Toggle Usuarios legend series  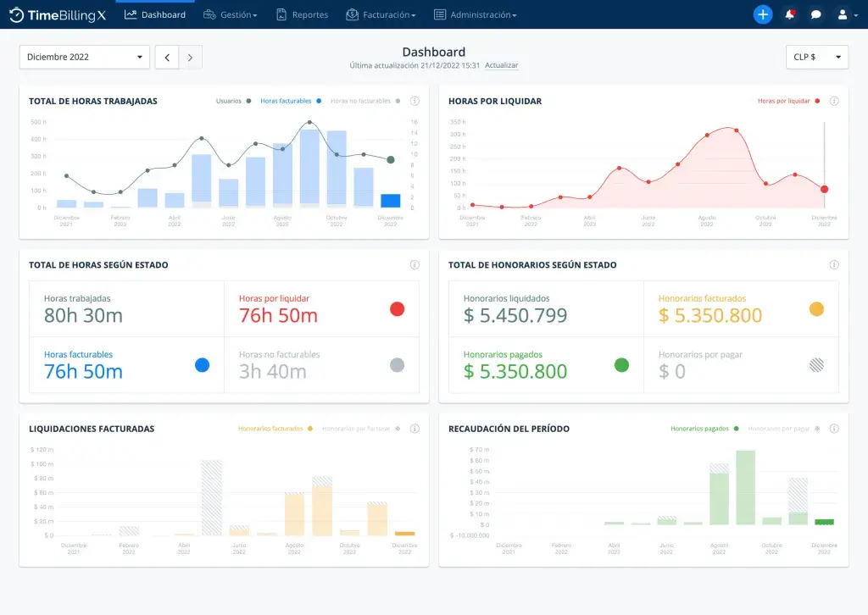pyautogui.click(x=234, y=101)
